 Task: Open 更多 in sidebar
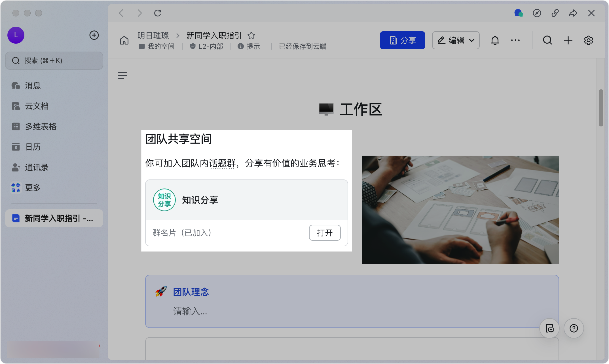(x=54, y=188)
